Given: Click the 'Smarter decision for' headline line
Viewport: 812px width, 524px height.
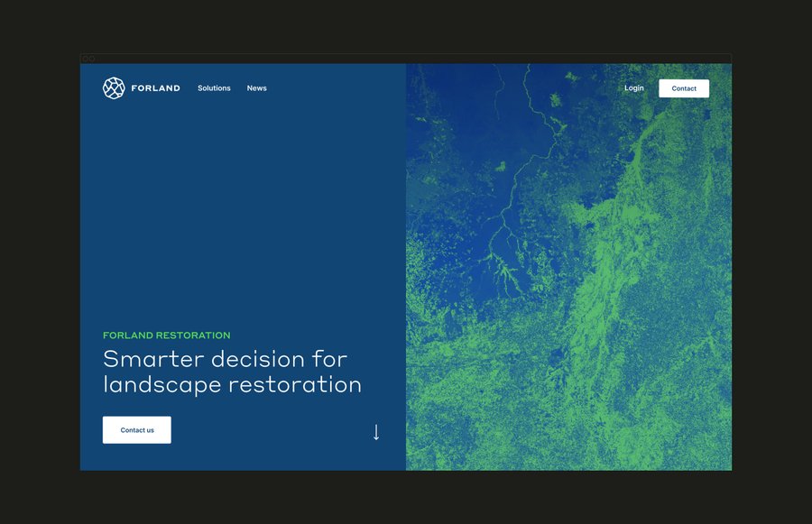Looking at the screenshot, I should [x=225, y=359].
